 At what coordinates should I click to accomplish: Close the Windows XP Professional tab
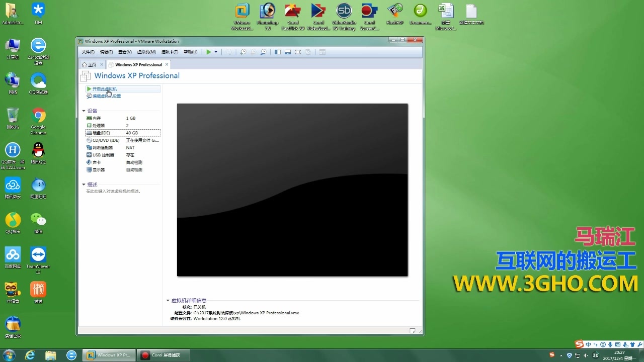tap(167, 64)
